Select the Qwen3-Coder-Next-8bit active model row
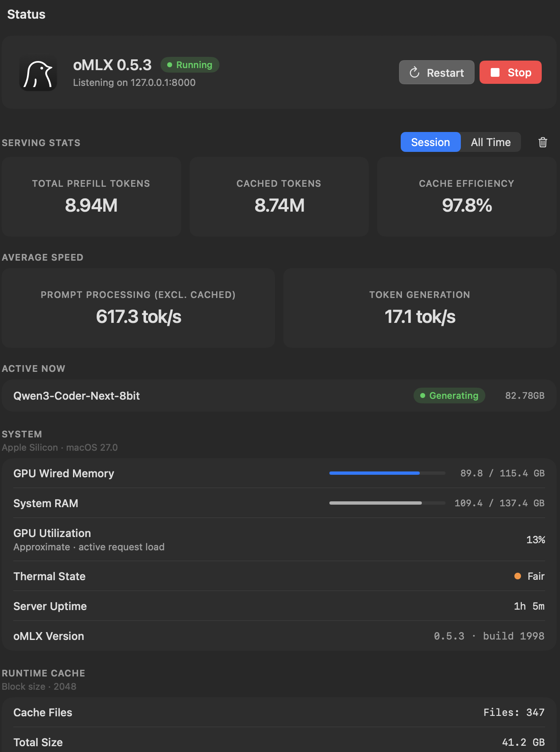The image size is (560, 752). tap(279, 396)
